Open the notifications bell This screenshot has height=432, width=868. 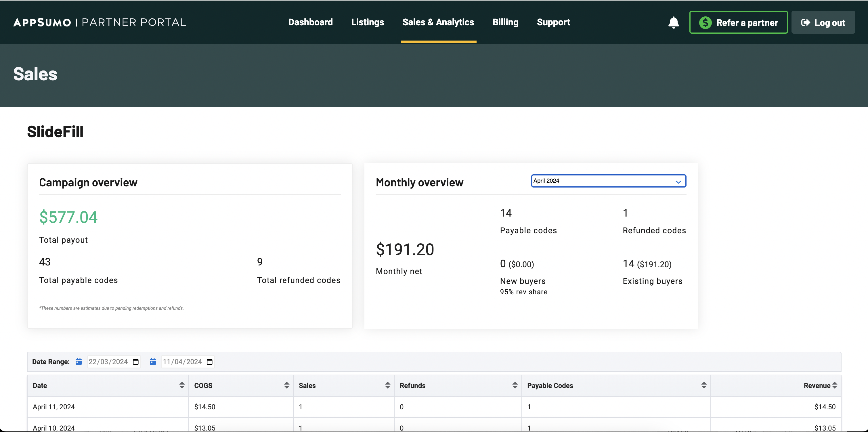[673, 22]
